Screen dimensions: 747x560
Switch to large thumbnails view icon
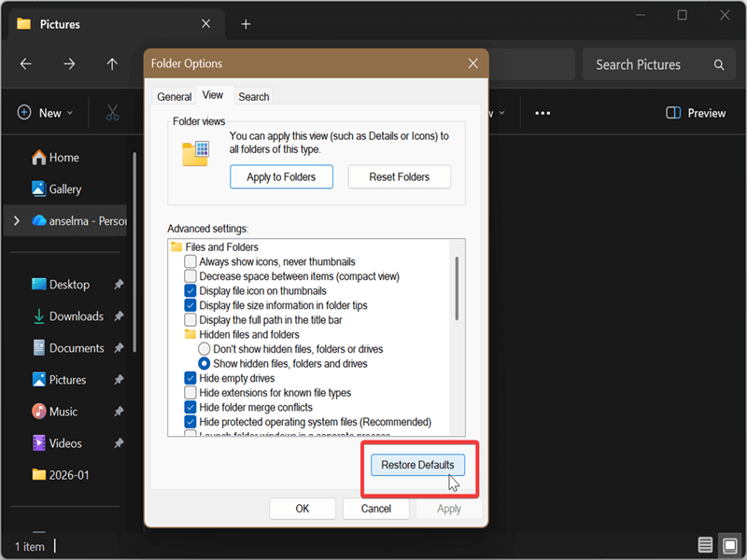click(727, 545)
